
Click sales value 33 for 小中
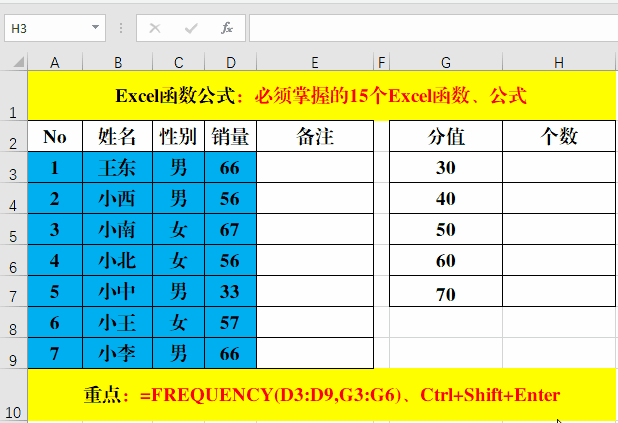(x=231, y=291)
